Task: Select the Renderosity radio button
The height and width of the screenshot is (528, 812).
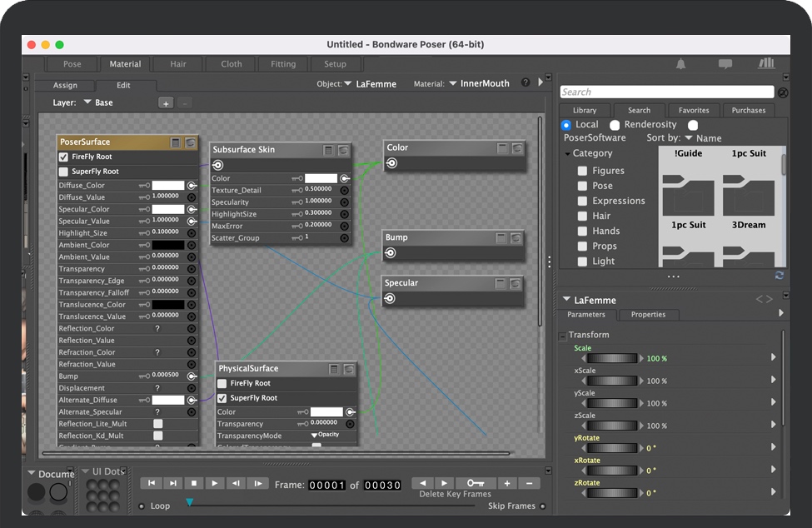Action: point(615,124)
